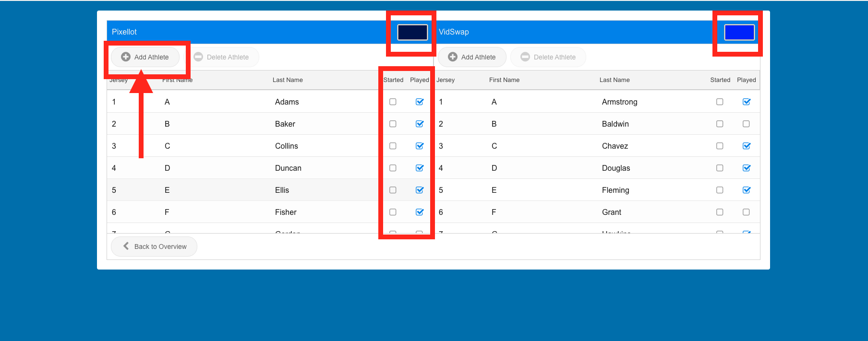This screenshot has height=341, width=868.
Task: Open the VidSwap bright blue color swatch
Action: 739,32
